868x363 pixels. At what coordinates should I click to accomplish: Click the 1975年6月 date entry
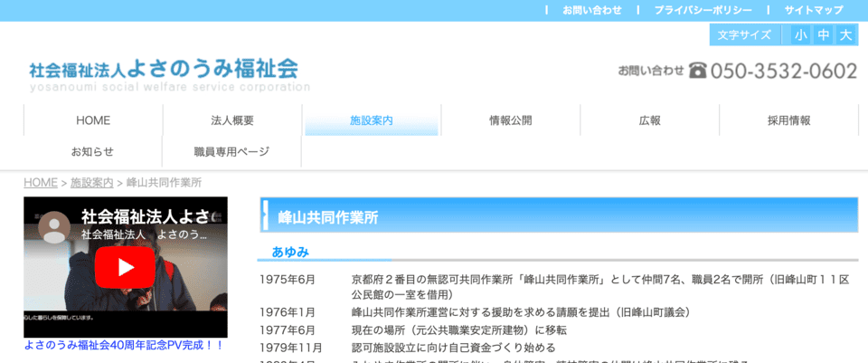288,280
